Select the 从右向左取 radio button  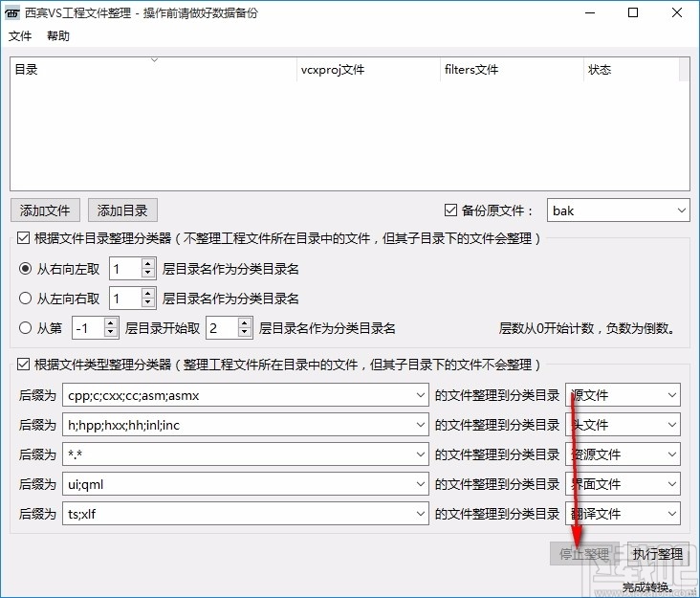pyautogui.click(x=25, y=269)
